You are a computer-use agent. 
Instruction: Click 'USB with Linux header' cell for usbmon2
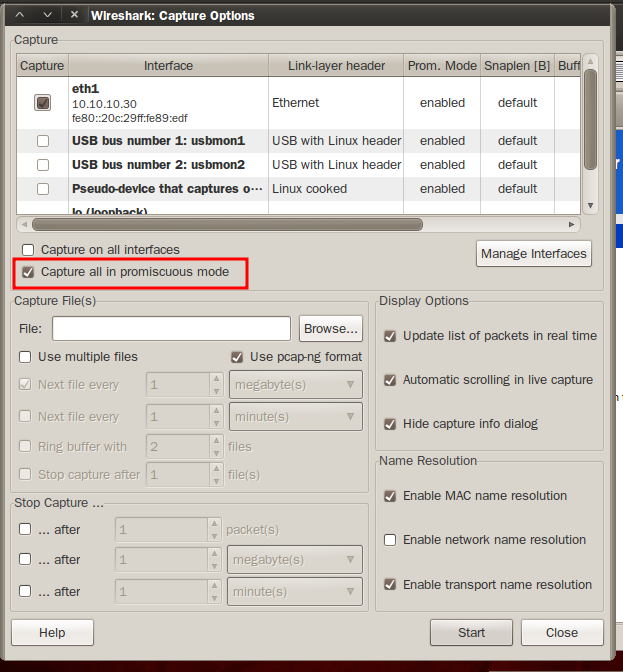point(336,165)
